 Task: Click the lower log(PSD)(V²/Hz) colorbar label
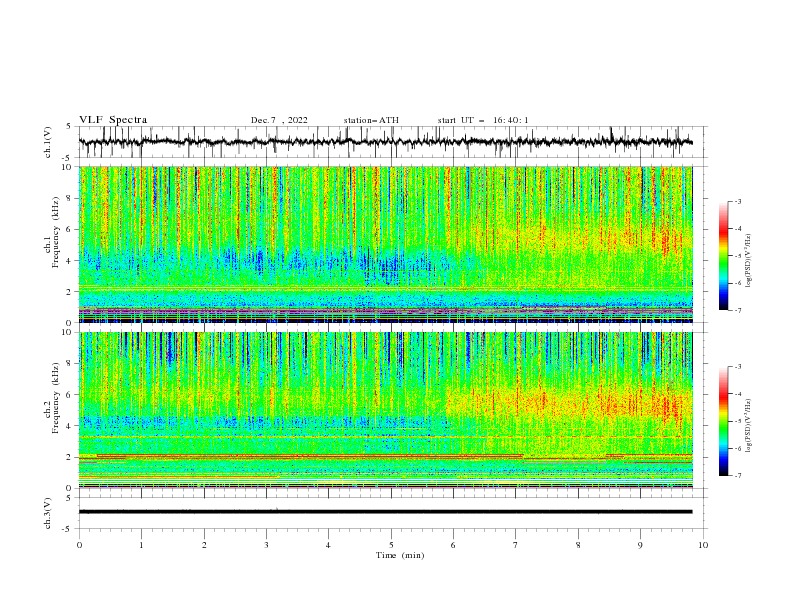(x=749, y=426)
